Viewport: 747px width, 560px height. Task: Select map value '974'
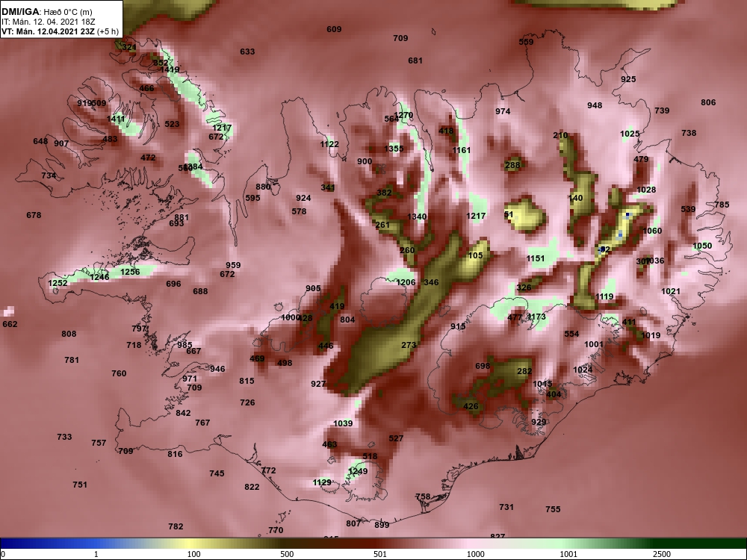click(x=503, y=111)
